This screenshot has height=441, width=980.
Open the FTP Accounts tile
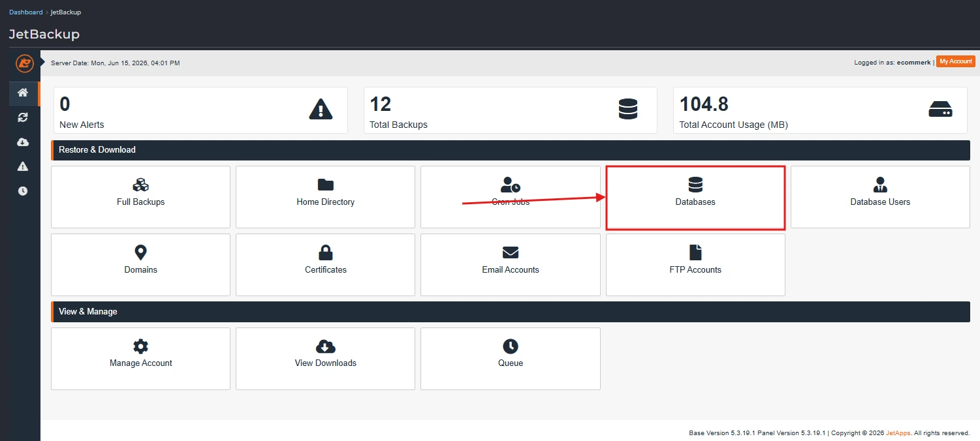pyautogui.click(x=695, y=265)
